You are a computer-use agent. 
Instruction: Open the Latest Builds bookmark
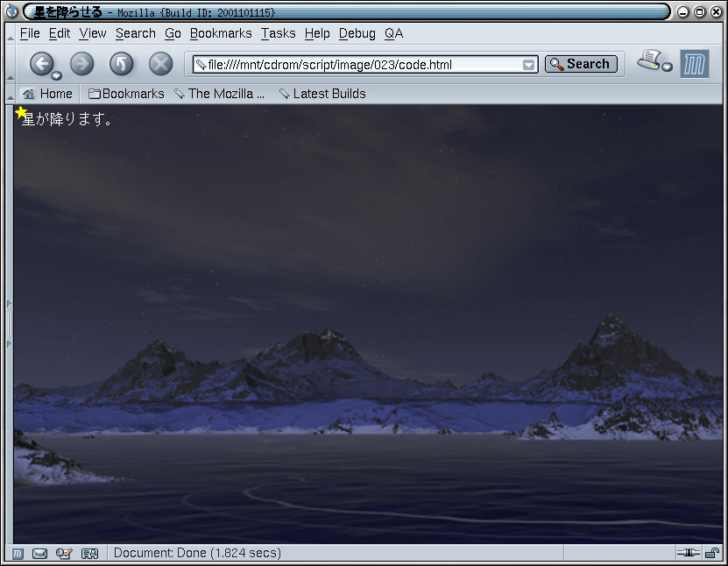tap(322, 94)
